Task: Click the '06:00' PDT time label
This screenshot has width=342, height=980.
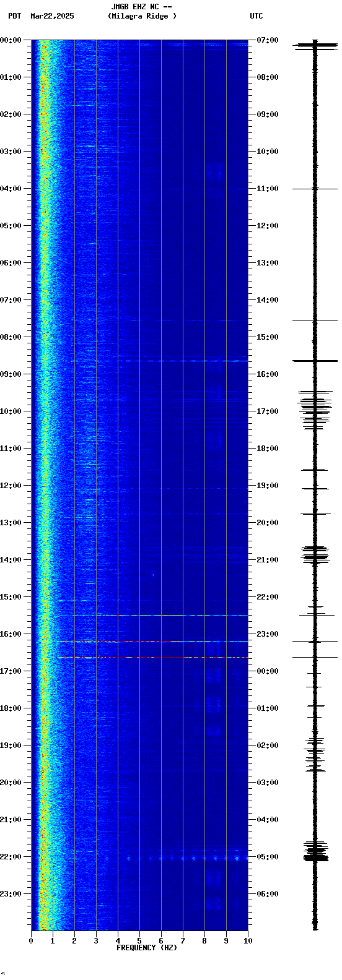Action: point(11,263)
